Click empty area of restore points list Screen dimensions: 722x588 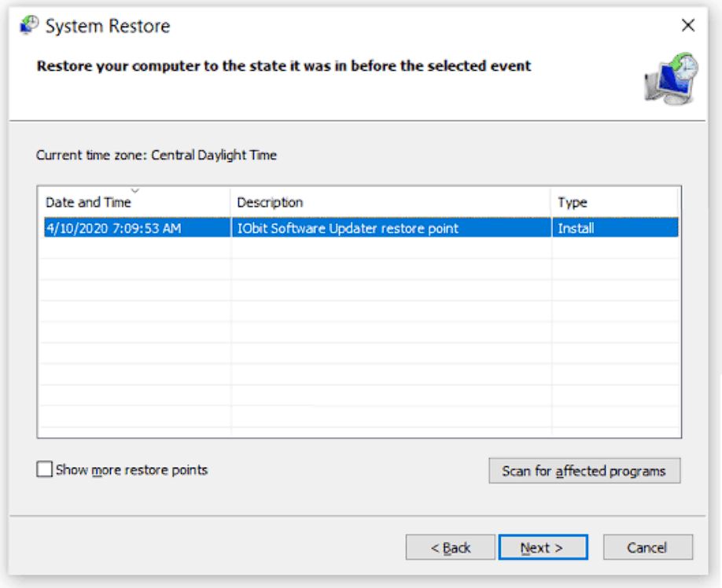point(359,336)
